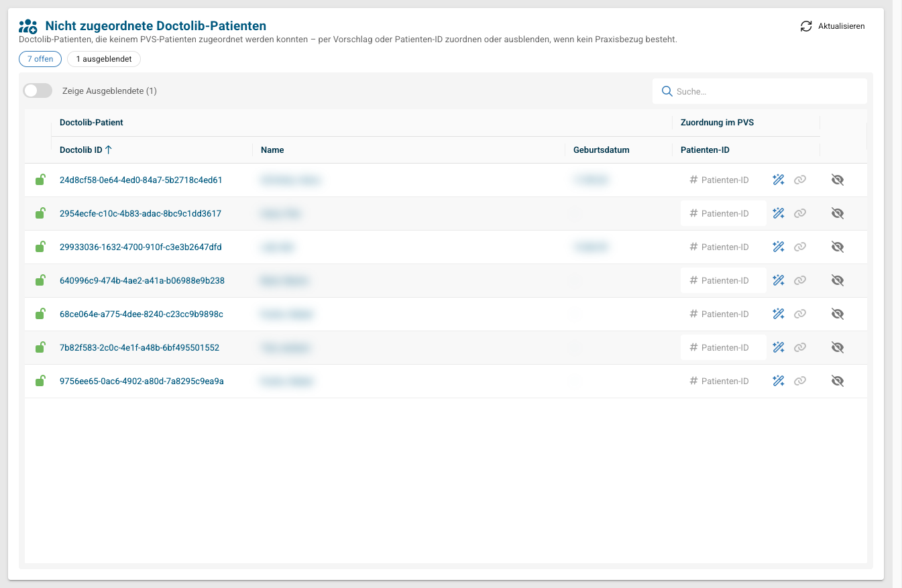This screenshot has width=902, height=588.
Task: Click Patienten-ID input in 24d8cf58 row
Action: (723, 180)
